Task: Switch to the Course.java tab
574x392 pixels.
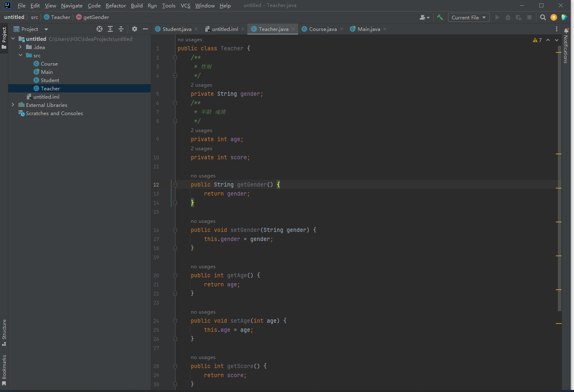Action: [x=323, y=29]
